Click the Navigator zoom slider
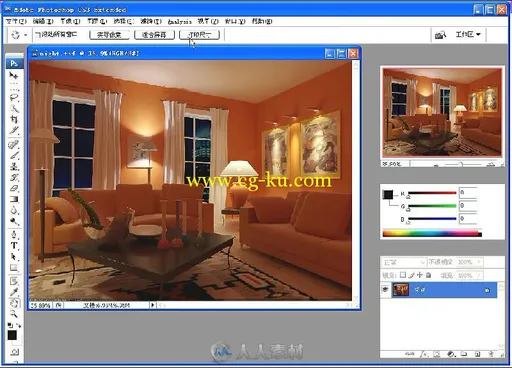 [x=462, y=164]
